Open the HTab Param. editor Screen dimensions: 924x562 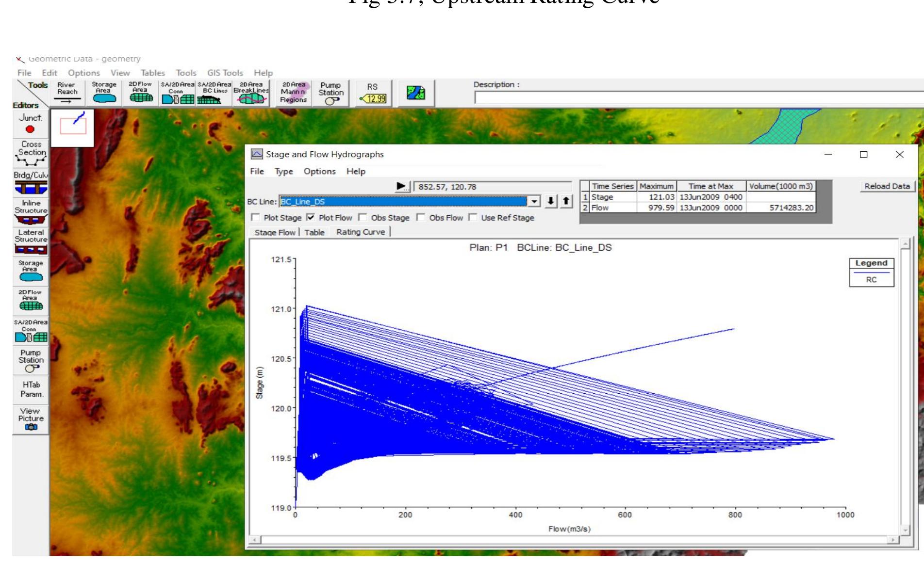coord(31,389)
